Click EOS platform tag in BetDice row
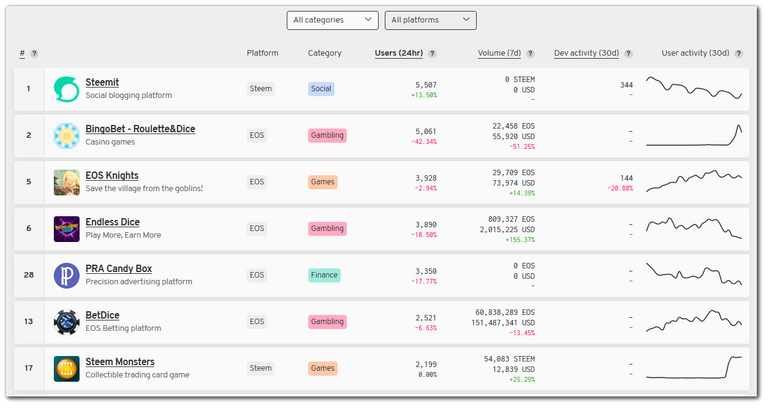The width and height of the screenshot is (768, 408). (257, 321)
